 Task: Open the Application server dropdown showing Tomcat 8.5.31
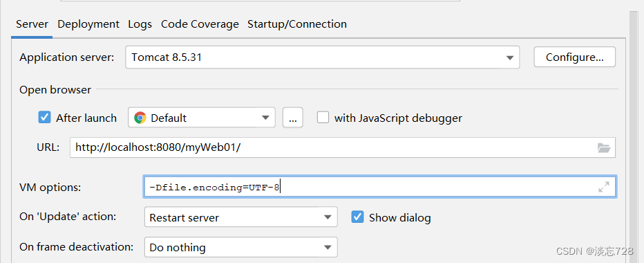323,57
